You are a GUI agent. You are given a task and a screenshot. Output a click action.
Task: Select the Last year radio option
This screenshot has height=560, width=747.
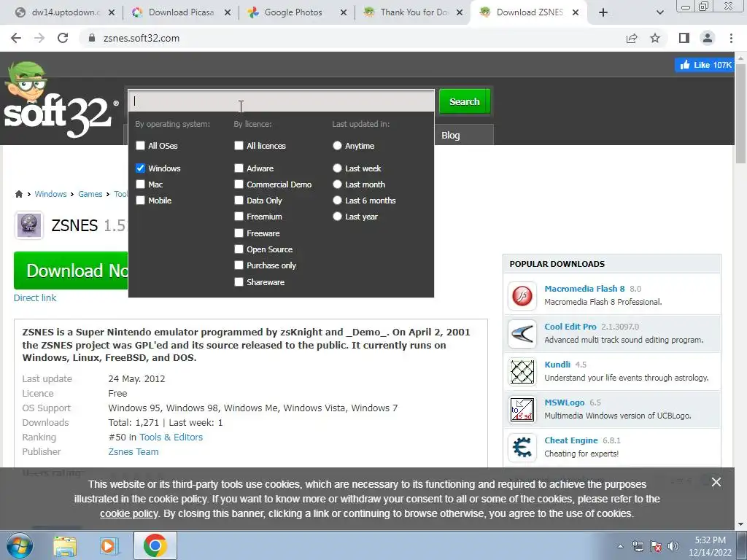coord(337,217)
